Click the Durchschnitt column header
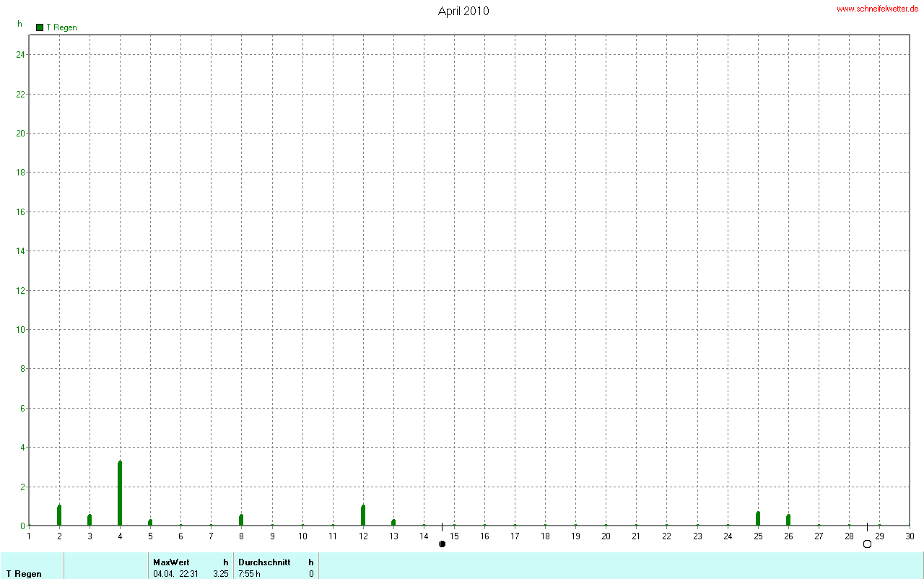 tap(264, 562)
